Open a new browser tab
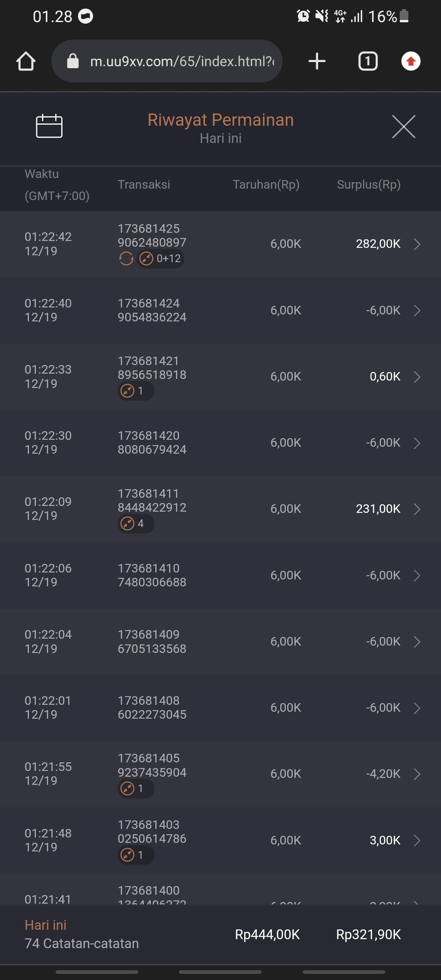 (x=317, y=61)
